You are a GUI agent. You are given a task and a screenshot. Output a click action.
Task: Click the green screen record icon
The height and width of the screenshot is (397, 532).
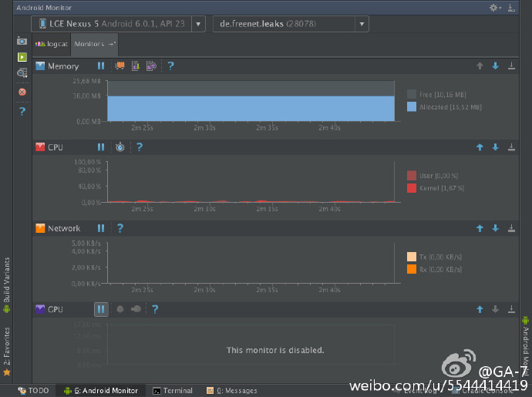tap(22, 57)
